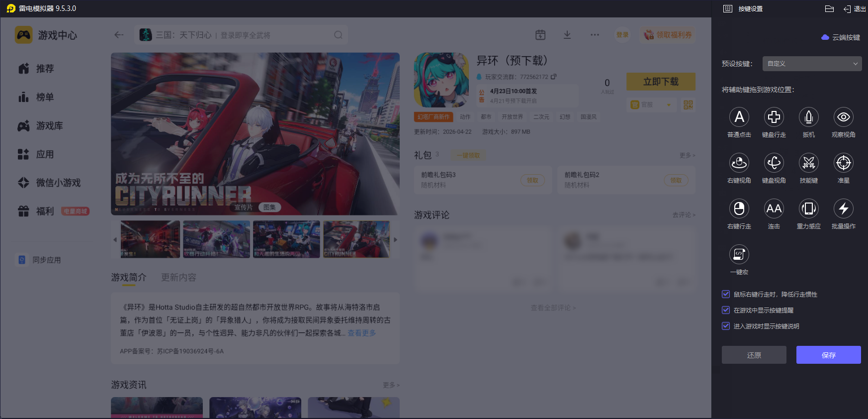Screen dimensions: 868x419
Task: Click the 保存 save button
Action: coord(829,355)
